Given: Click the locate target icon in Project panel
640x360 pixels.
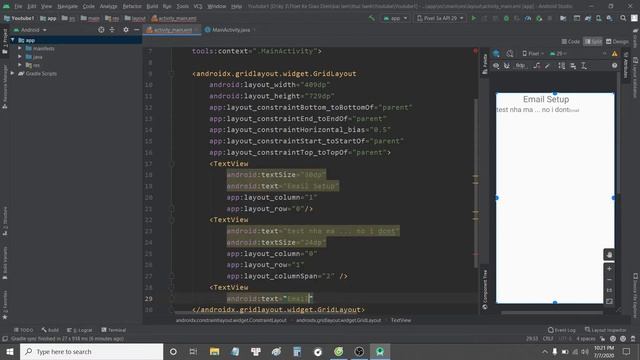Looking at the screenshot, I should [101, 30].
